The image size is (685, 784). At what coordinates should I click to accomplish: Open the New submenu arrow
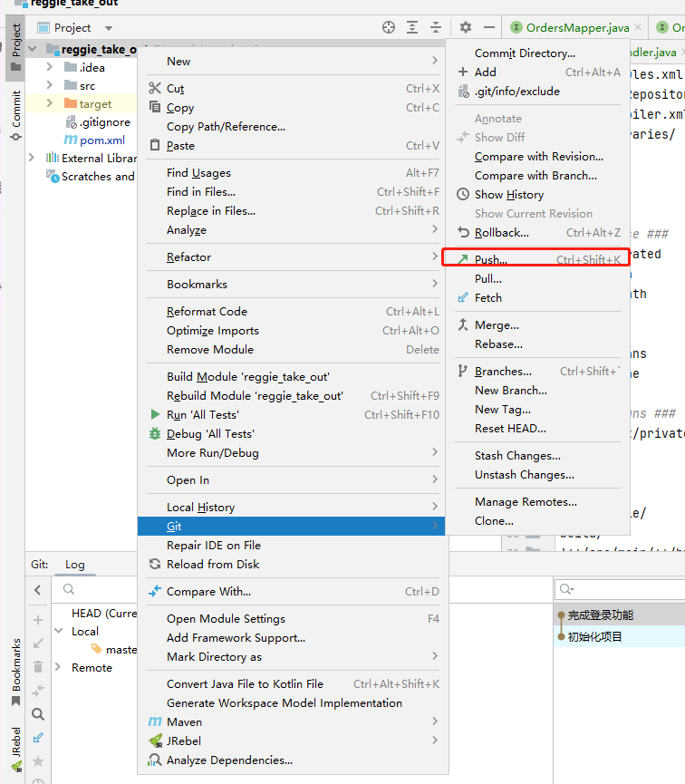435,61
